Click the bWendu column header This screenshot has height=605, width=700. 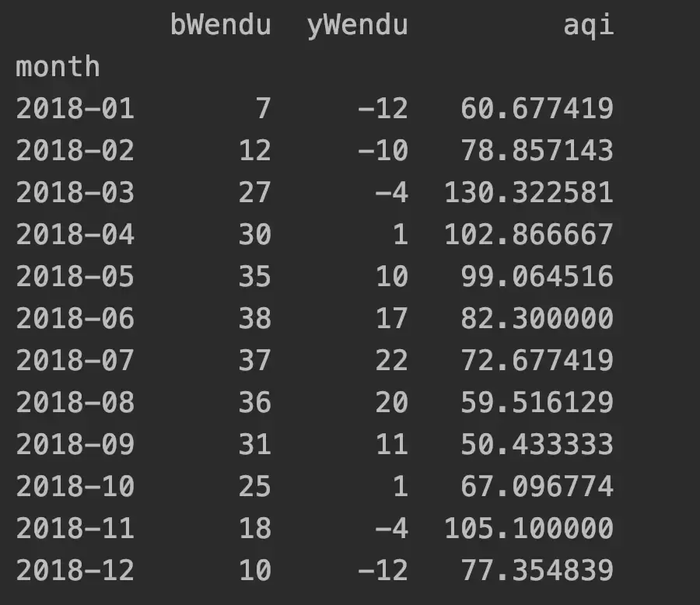point(220,25)
